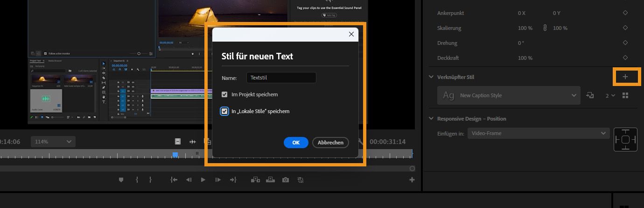
Task: Click the Drehung 0 ° value
Action: 521,43
